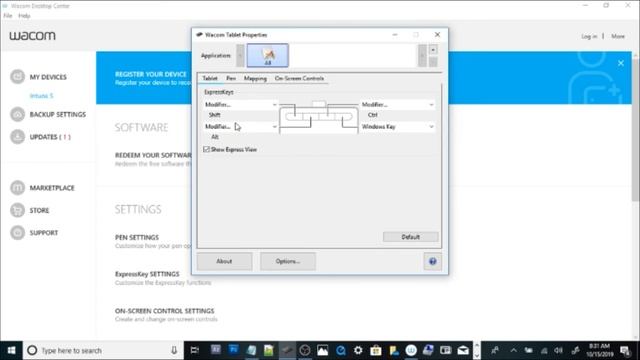Open the Settings gear on the taskbar

[x=358, y=350]
